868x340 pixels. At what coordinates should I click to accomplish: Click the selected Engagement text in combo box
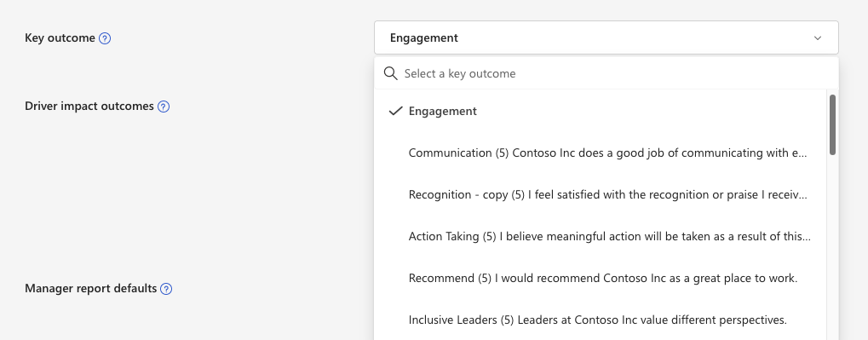[x=424, y=38]
